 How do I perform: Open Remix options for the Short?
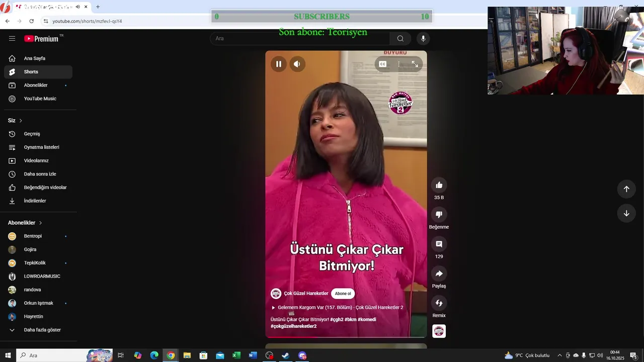(x=439, y=303)
